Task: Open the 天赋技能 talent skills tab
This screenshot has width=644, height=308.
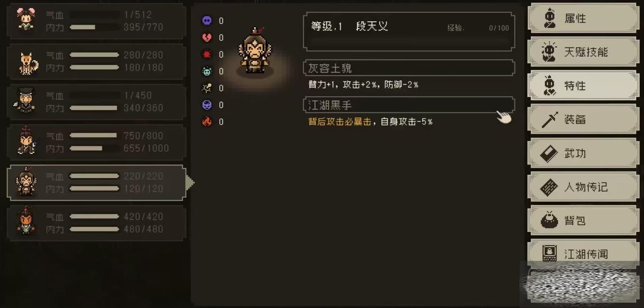Action: coord(583,52)
